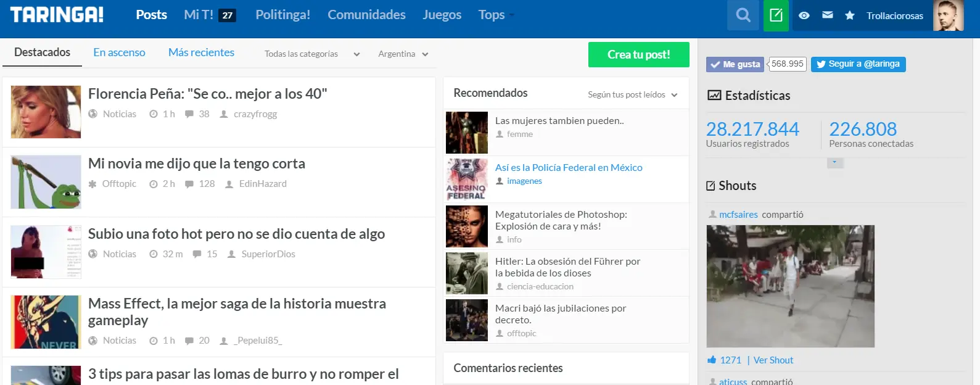Click the Offtopic category icon
This screenshot has width=980, height=385.
pos(93,184)
